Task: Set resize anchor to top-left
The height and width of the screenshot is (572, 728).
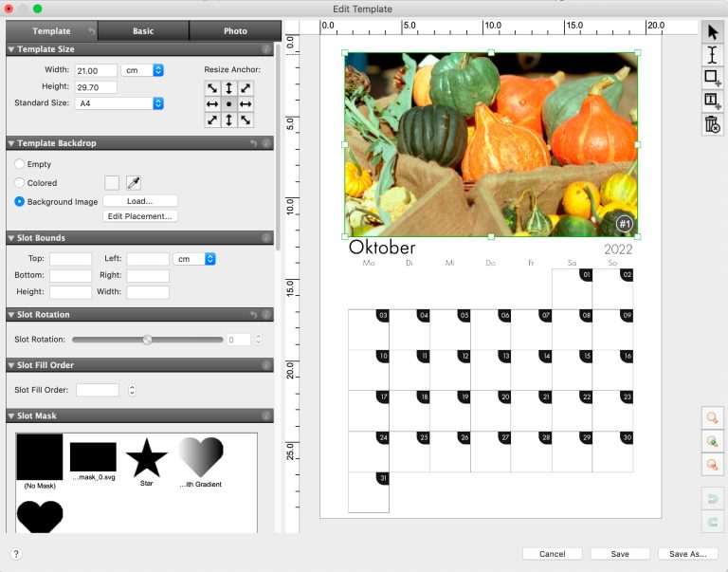Action: coord(212,88)
